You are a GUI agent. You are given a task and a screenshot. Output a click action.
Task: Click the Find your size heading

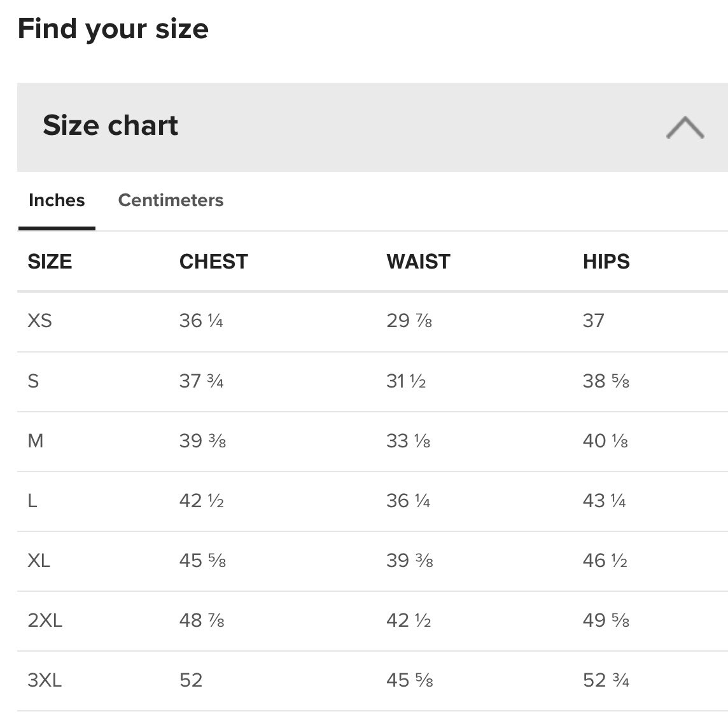point(113,29)
